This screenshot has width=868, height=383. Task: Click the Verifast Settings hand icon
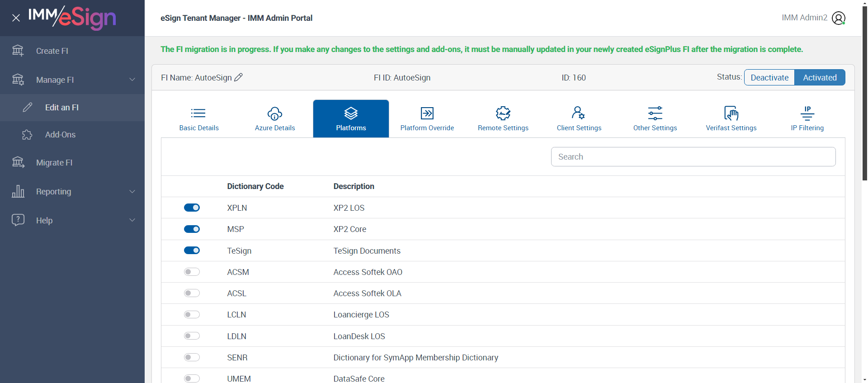click(x=731, y=113)
